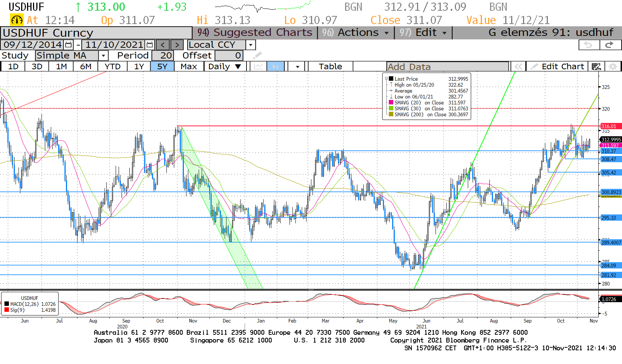Screen dimensions: 622x364
Task: Click the SMAVG (20) magenta legend swatch
Action: 391,102
